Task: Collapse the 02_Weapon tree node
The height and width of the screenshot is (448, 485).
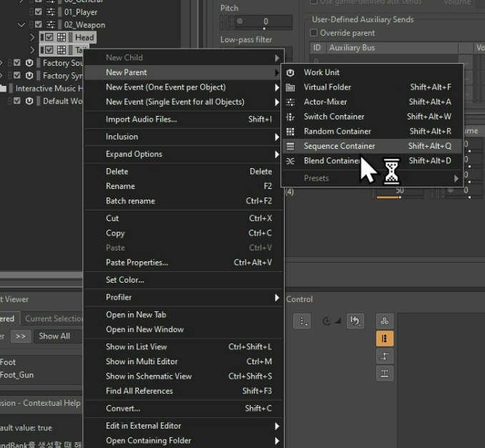Action: click(21, 24)
